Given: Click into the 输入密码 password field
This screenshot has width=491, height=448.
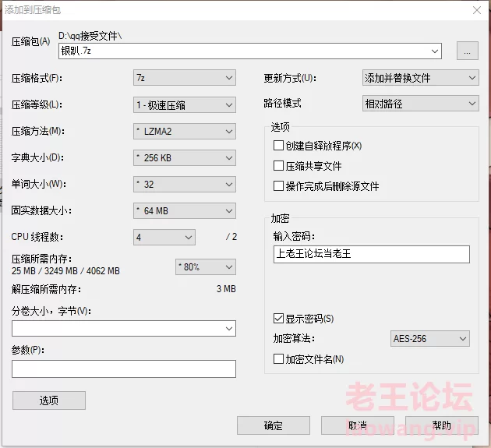Looking at the screenshot, I should [x=372, y=254].
